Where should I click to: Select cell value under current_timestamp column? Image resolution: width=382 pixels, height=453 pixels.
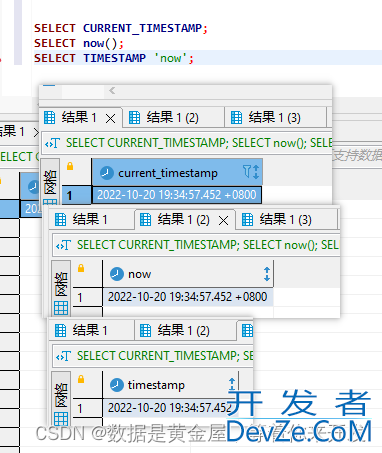[x=177, y=195]
